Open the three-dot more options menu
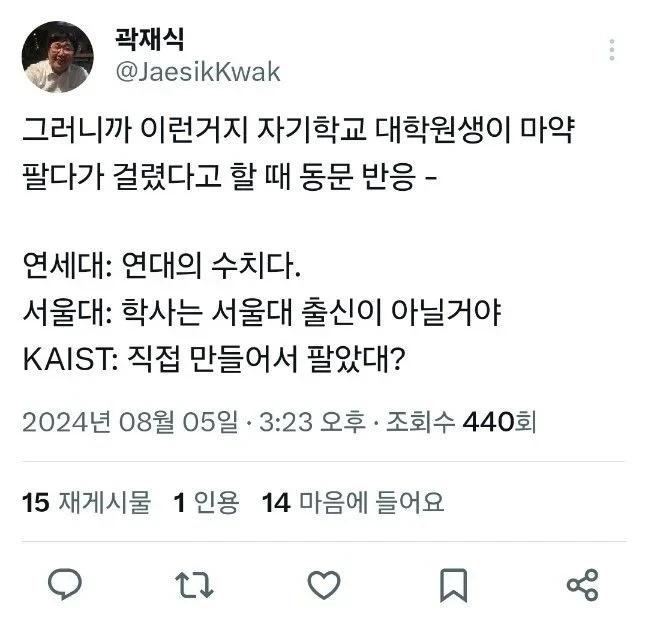 point(612,50)
